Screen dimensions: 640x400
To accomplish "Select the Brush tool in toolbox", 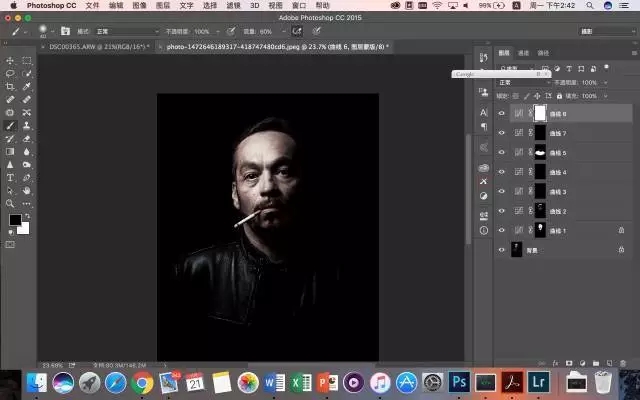I will tap(10, 126).
